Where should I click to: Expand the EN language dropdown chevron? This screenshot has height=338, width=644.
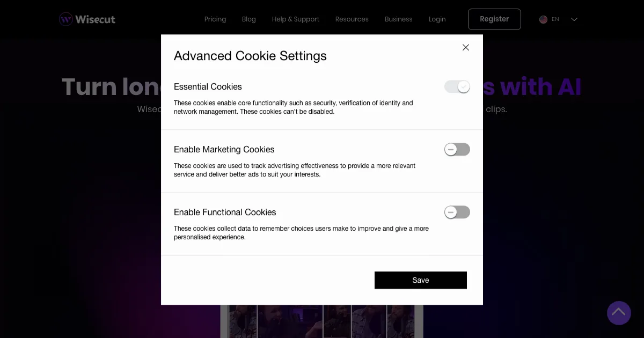point(574,19)
